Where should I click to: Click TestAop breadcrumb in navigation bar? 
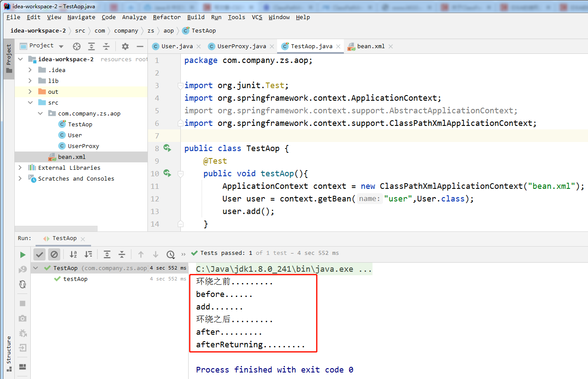pyautogui.click(x=199, y=31)
